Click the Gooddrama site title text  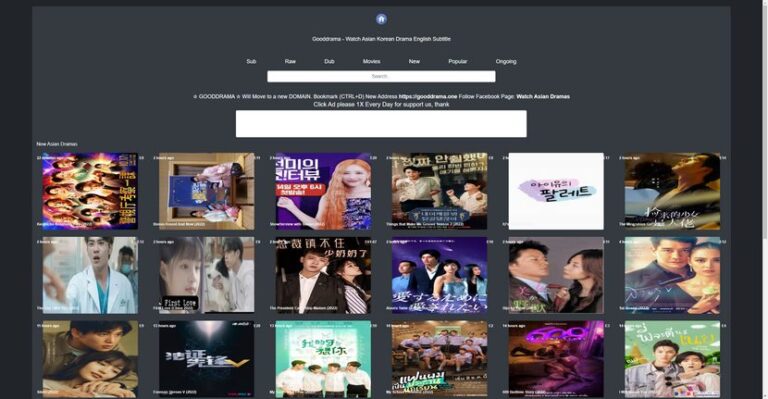(381, 39)
